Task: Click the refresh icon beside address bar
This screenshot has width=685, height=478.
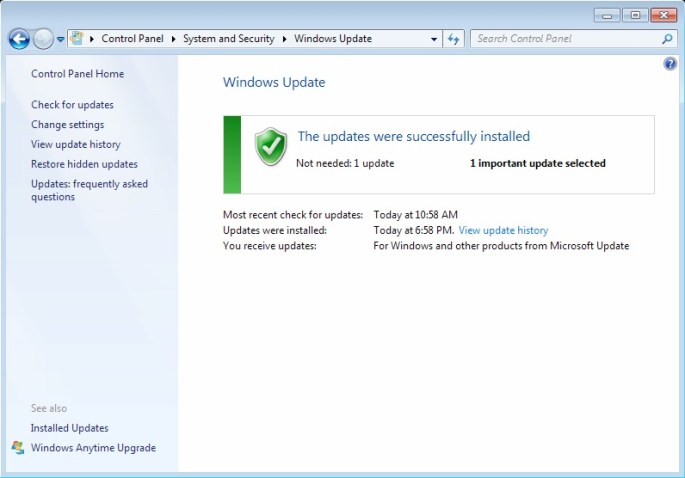Action: (x=454, y=39)
